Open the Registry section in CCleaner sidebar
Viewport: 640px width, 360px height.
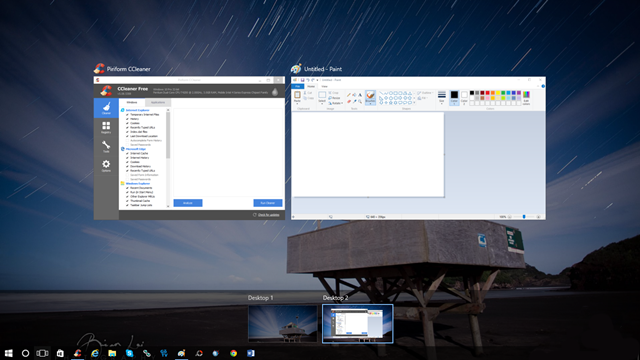[x=106, y=127]
